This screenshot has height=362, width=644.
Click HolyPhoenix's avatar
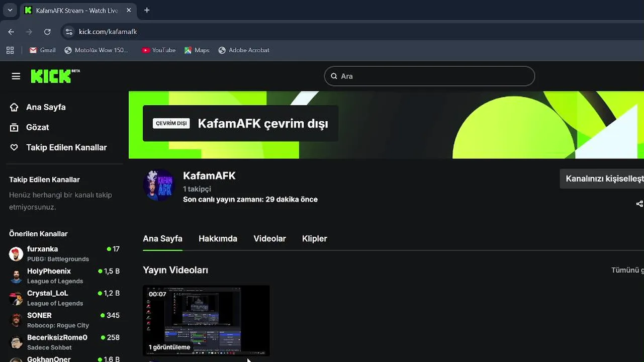point(16,276)
